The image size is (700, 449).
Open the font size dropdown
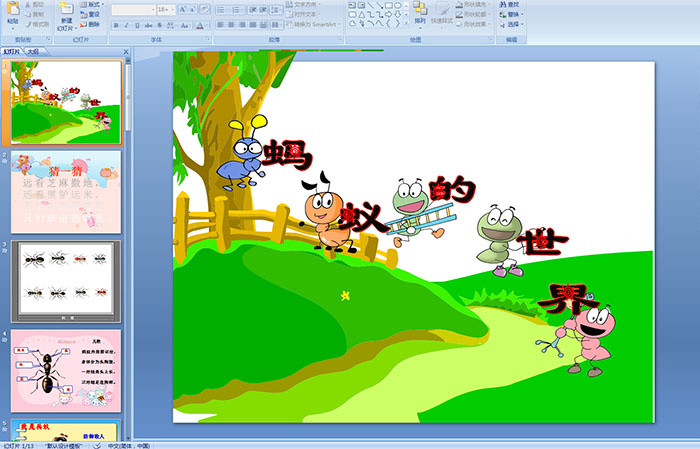point(171,9)
